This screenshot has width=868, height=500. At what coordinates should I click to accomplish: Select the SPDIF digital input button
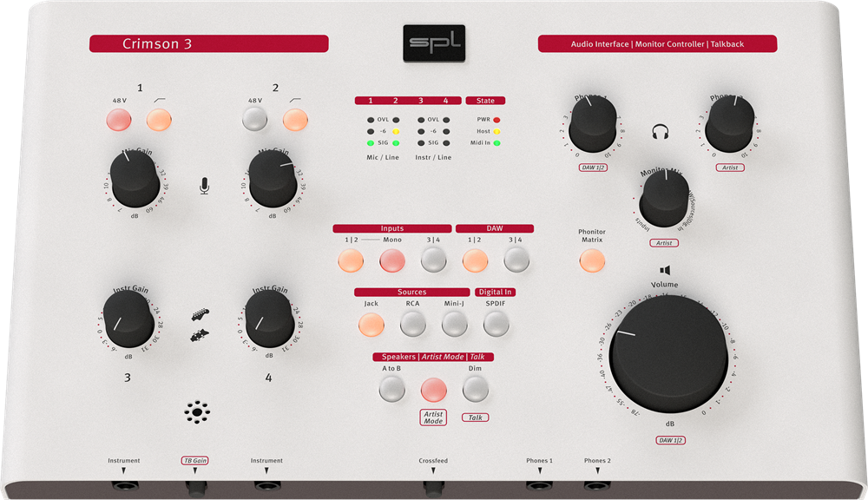pyautogui.click(x=496, y=324)
